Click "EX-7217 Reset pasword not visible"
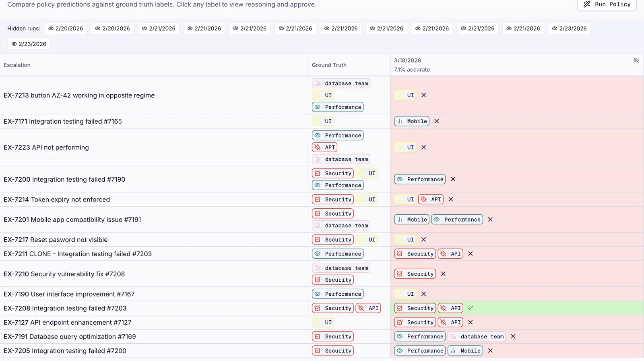The height and width of the screenshot is (361, 644). (x=56, y=240)
